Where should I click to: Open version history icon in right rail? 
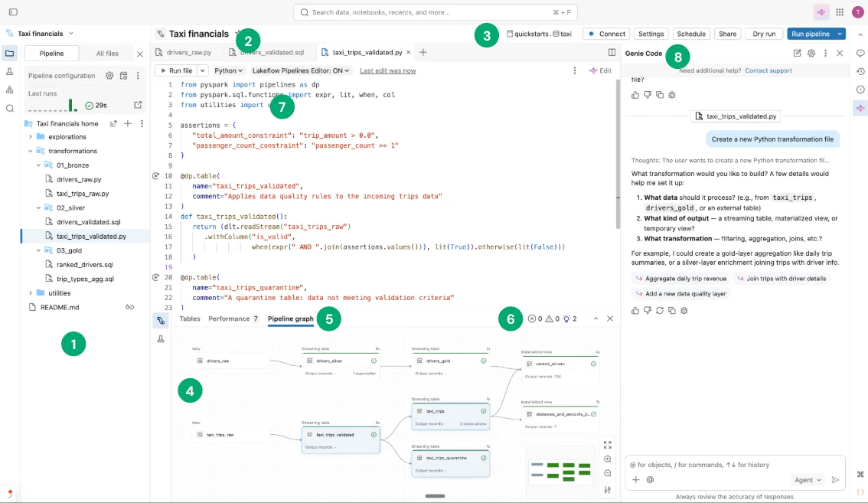[860, 71]
